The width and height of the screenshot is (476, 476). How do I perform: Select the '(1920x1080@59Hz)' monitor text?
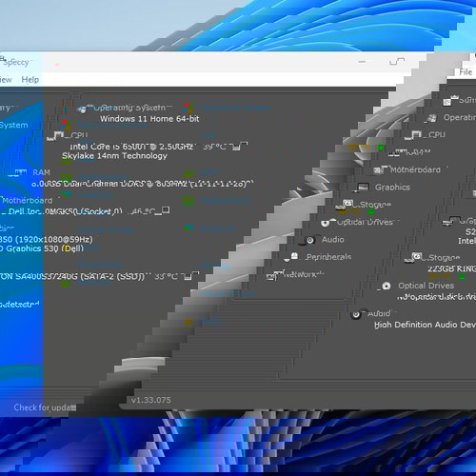[x=53, y=239]
